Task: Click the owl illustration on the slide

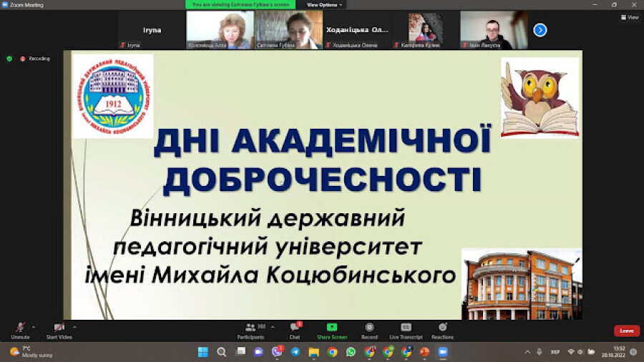Action: (x=540, y=98)
